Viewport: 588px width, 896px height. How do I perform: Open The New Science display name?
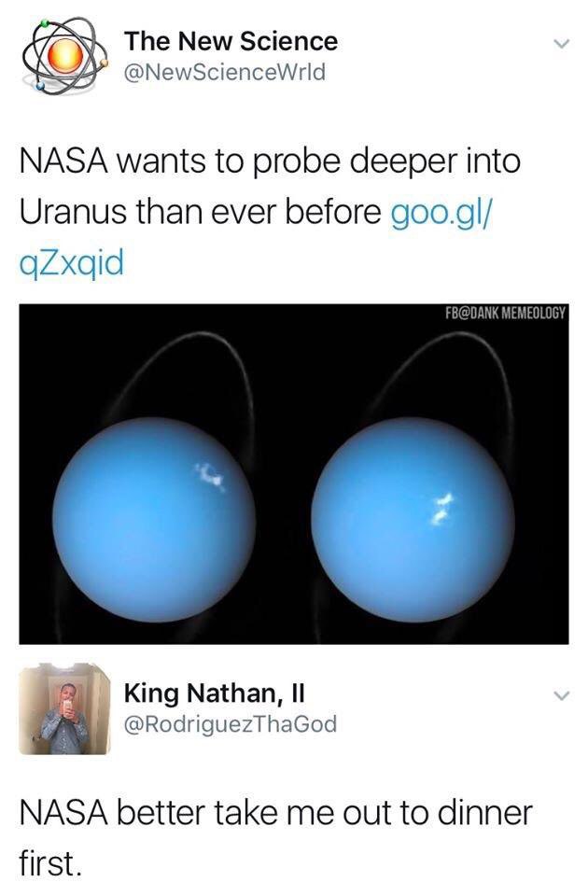[x=231, y=41]
